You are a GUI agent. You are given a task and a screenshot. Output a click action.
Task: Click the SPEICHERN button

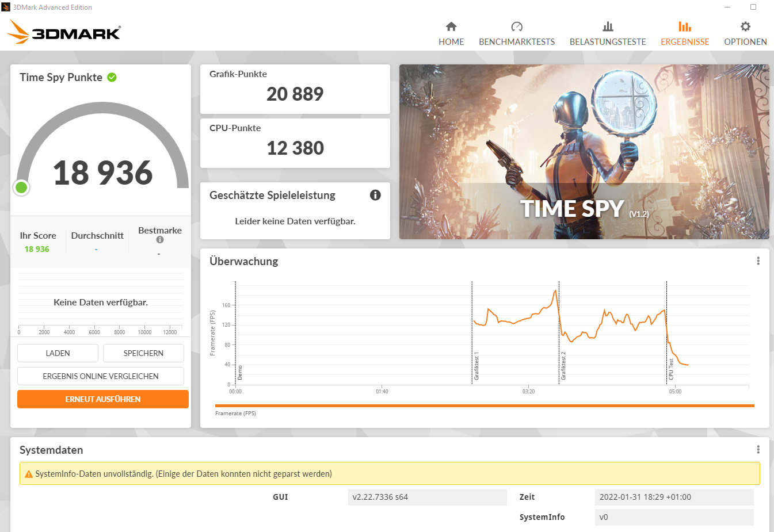[x=143, y=353]
